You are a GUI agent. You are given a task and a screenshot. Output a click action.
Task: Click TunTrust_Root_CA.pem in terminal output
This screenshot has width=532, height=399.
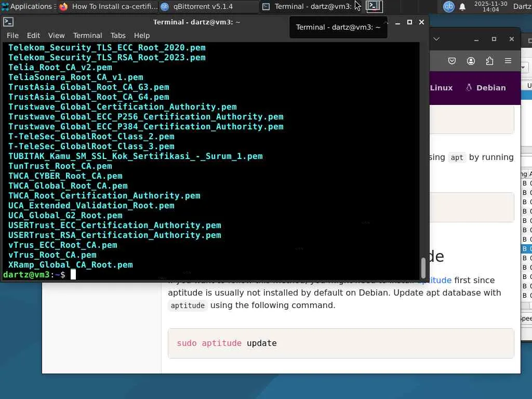tap(60, 166)
